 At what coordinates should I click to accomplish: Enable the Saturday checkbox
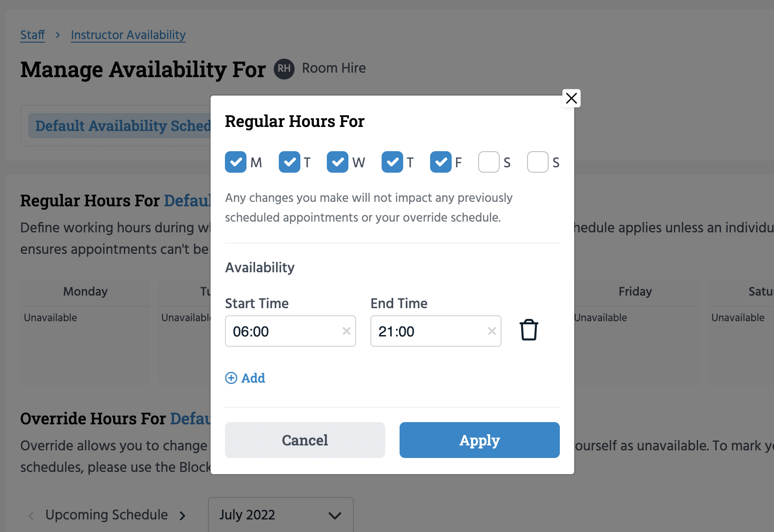pos(489,162)
